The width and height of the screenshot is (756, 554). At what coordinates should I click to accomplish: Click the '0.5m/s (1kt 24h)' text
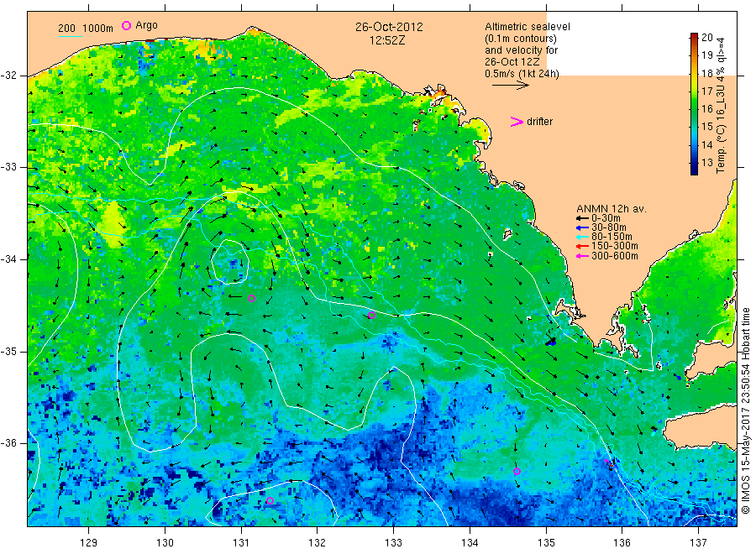click(522, 74)
